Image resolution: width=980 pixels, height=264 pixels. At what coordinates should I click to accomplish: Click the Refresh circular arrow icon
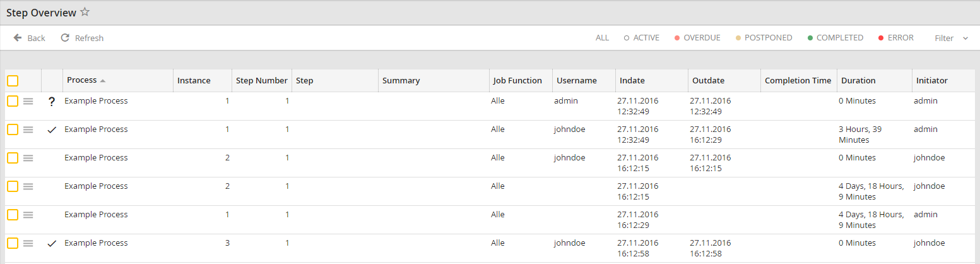click(65, 38)
